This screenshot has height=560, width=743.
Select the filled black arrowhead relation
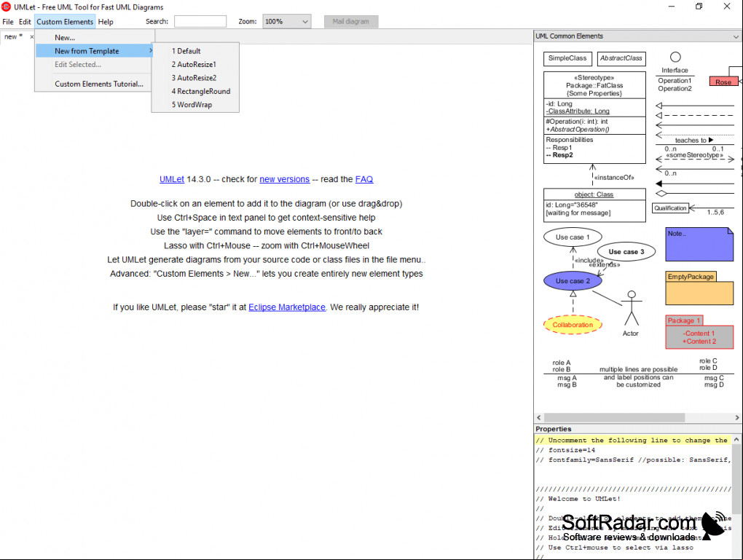tap(694, 184)
